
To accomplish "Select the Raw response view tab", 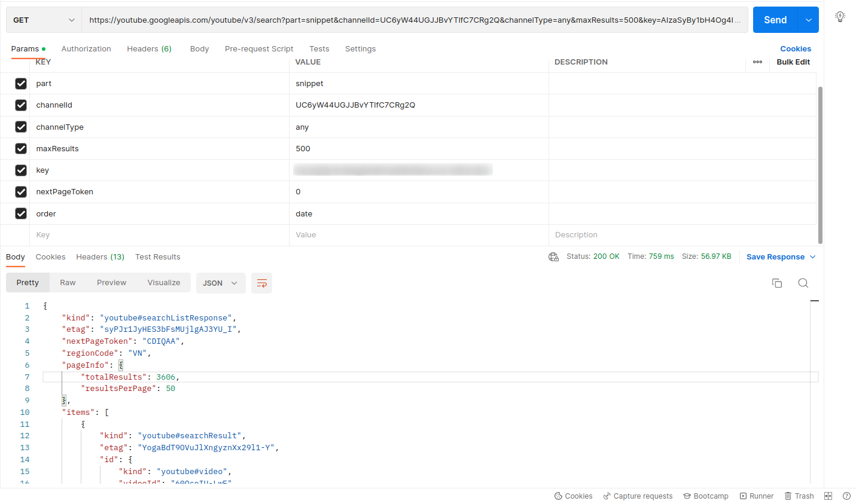I will click(68, 283).
